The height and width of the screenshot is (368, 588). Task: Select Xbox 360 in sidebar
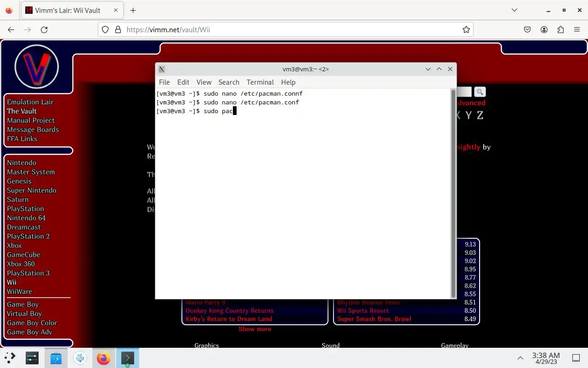pos(21,264)
